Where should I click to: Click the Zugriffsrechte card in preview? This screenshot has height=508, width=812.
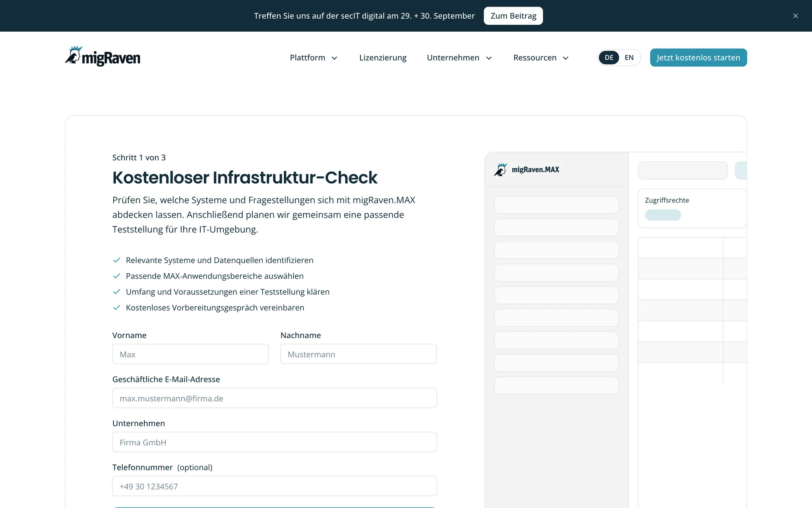692,208
